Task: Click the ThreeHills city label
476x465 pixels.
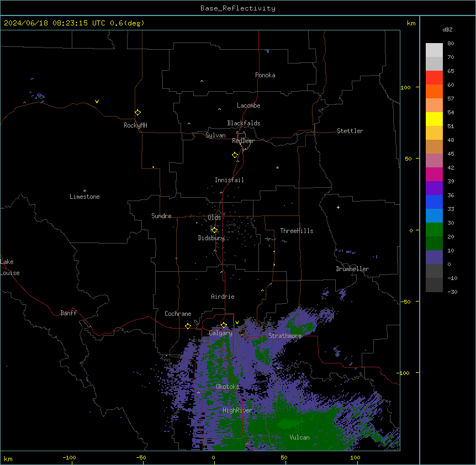Action: click(297, 231)
